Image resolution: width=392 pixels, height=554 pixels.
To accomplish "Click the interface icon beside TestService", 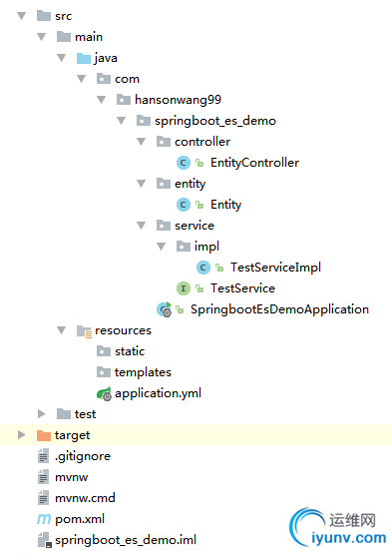I will coord(183,288).
